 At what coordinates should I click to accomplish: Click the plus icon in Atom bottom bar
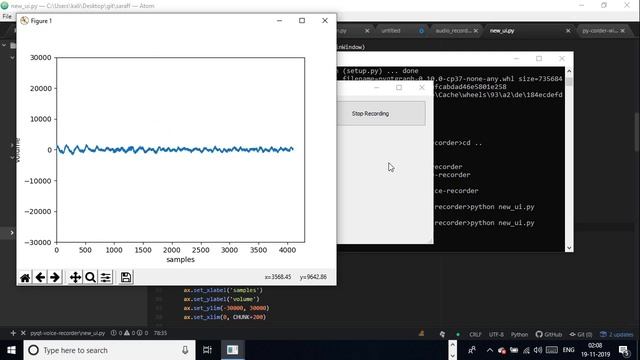(x=13, y=333)
